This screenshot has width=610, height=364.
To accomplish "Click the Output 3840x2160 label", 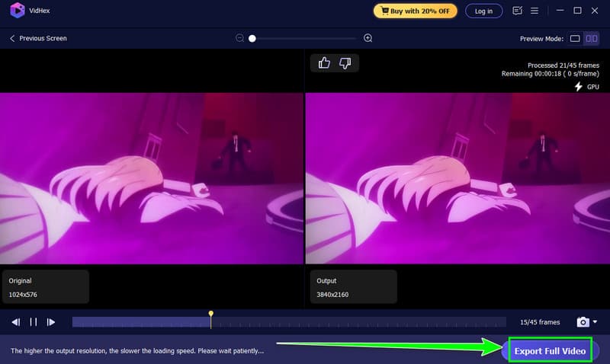I will click(x=354, y=287).
